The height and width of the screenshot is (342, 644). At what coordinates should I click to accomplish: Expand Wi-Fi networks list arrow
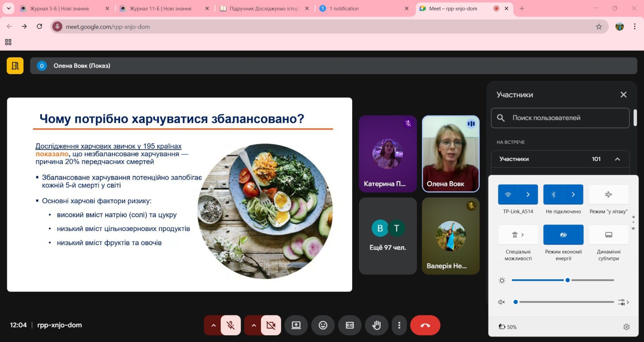point(528,195)
